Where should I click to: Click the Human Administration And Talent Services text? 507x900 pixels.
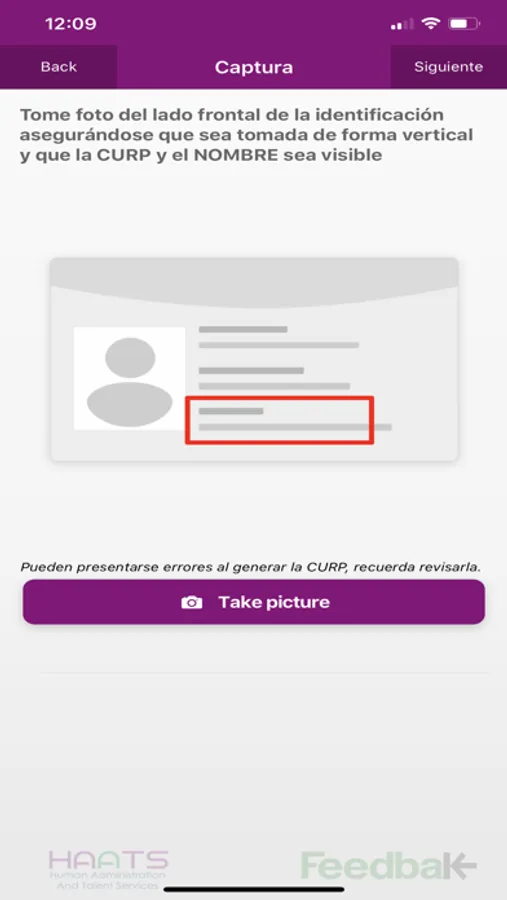(107, 880)
